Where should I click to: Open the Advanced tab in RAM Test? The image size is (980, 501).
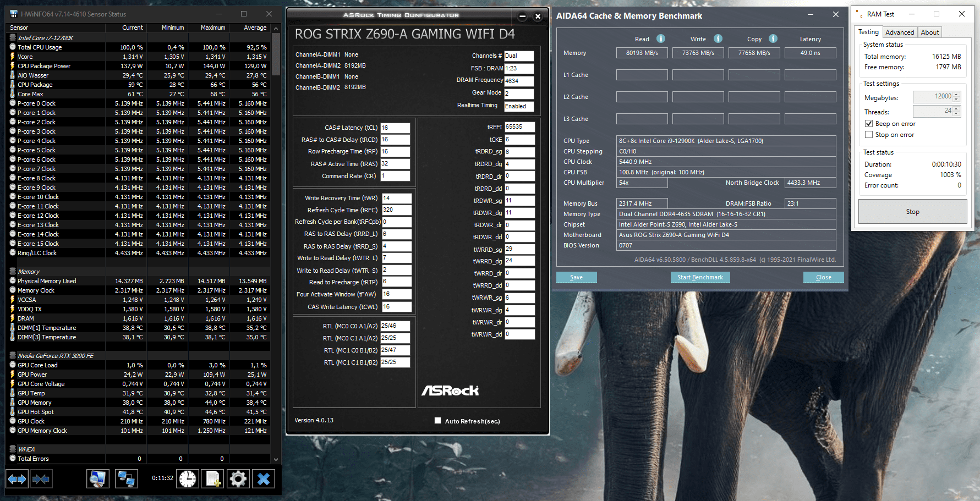tap(900, 32)
